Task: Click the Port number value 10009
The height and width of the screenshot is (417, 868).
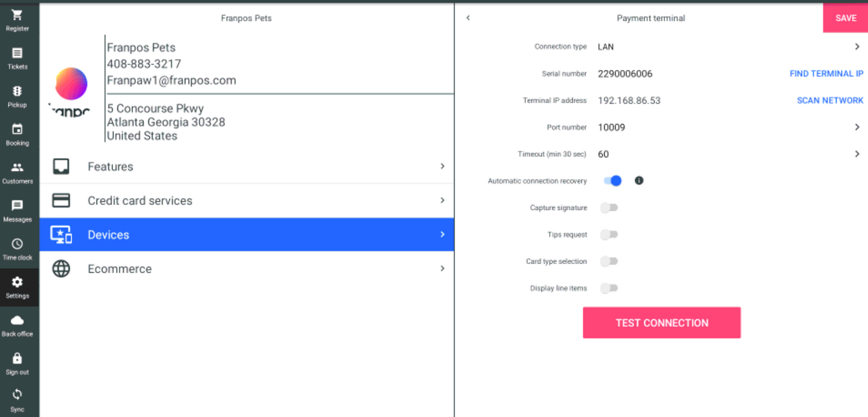Action: (x=612, y=127)
